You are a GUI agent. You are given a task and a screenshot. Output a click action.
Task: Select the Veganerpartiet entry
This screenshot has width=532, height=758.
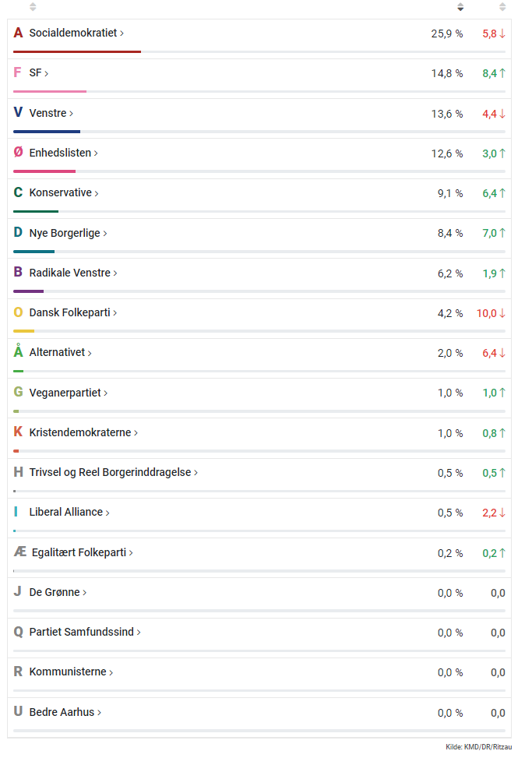point(68,393)
